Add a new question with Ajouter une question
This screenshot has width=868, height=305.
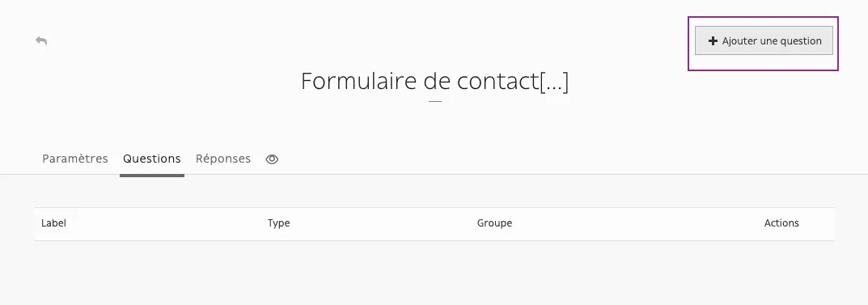[764, 41]
